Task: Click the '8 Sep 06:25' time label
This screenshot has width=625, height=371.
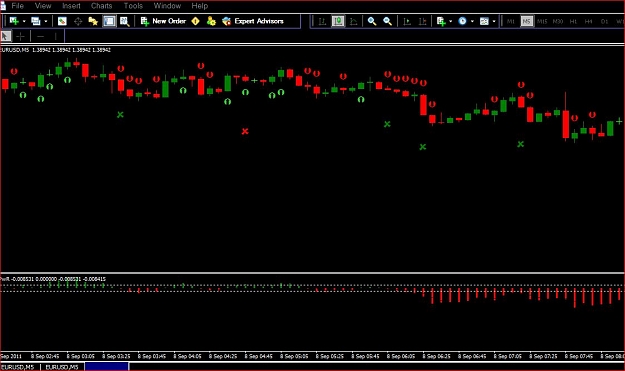Action: pos(436,356)
